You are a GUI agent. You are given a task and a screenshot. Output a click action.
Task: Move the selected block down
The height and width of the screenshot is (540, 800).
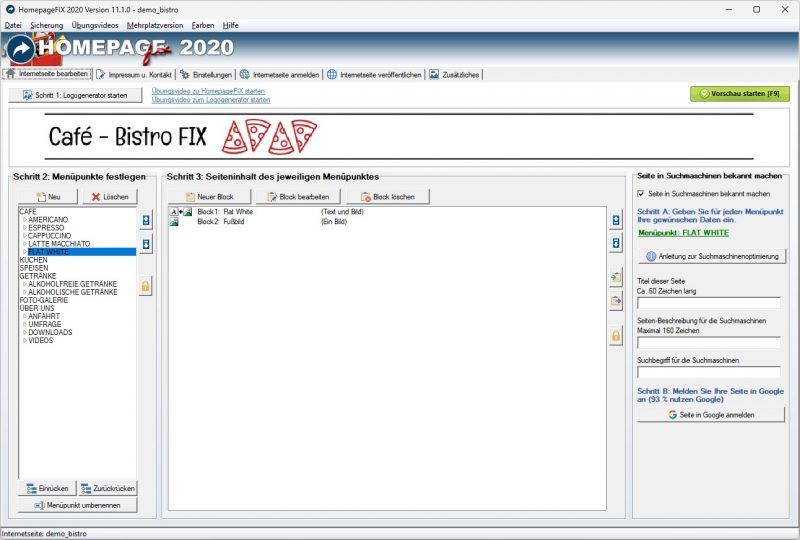click(616, 243)
